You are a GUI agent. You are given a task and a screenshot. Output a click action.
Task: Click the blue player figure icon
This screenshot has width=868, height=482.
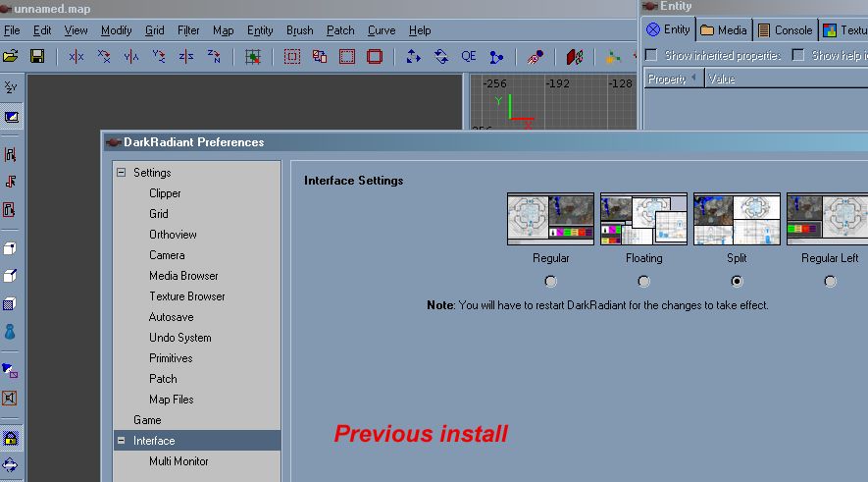pos(11,332)
